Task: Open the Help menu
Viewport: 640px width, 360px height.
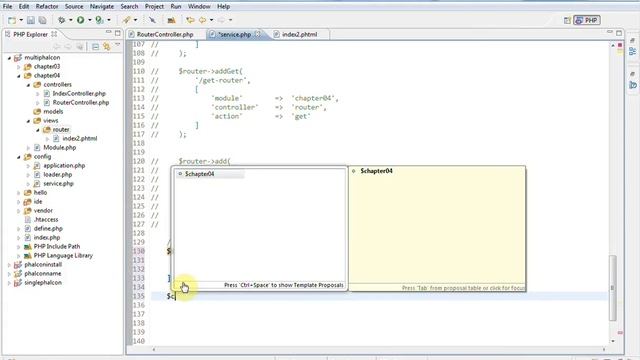Action: (223, 7)
